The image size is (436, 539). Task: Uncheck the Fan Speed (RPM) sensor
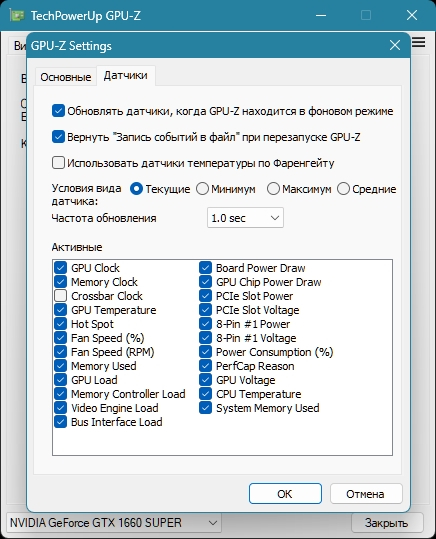pos(61,352)
